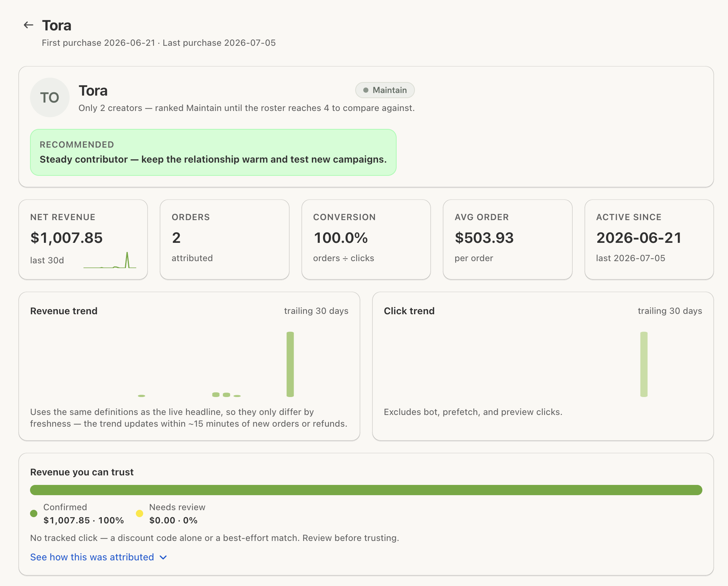Viewport: 728px width, 586px height.
Task: Click the 'No tracked click' explanation text
Action: click(x=215, y=538)
